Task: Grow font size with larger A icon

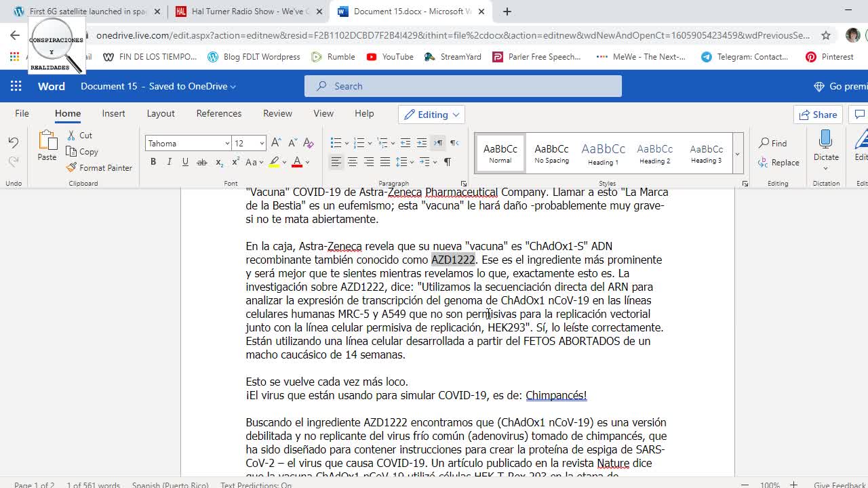Action: (276, 143)
